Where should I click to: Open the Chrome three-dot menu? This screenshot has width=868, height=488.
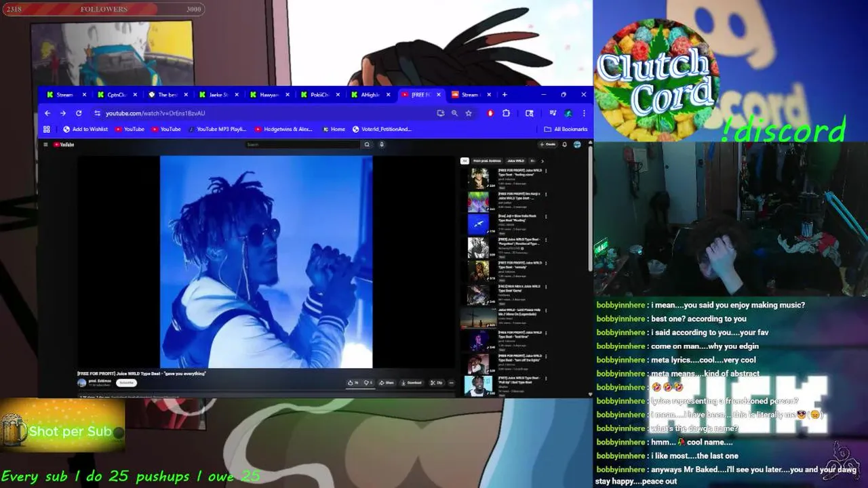point(584,113)
